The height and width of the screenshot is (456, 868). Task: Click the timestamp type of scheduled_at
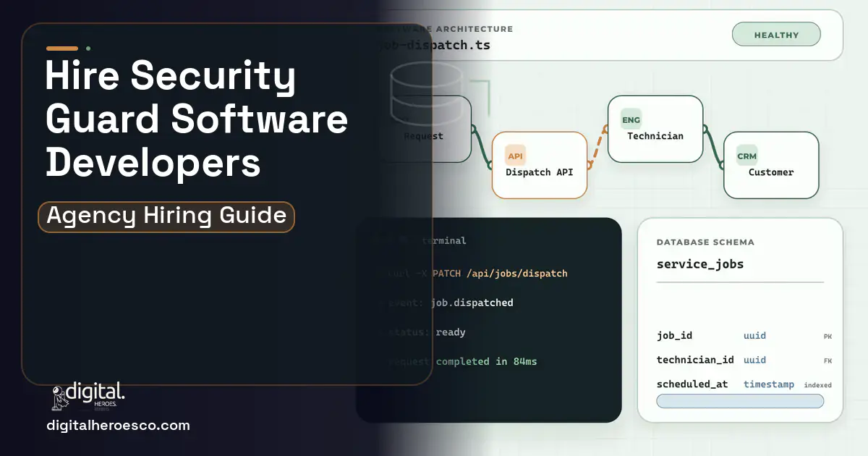tap(769, 384)
